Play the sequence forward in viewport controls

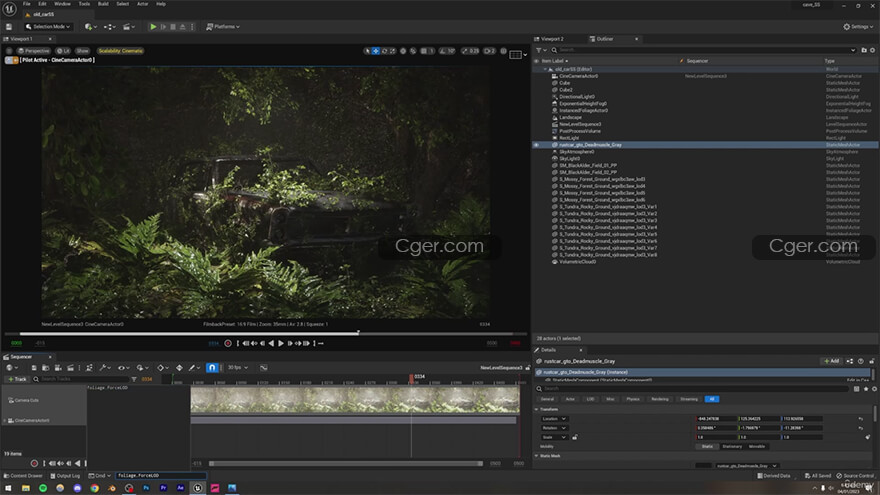[x=281, y=343]
